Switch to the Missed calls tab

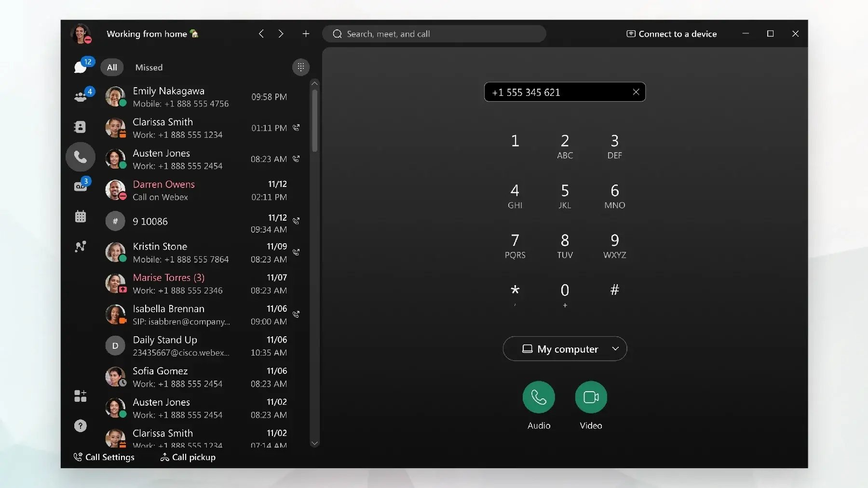(149, 67)
